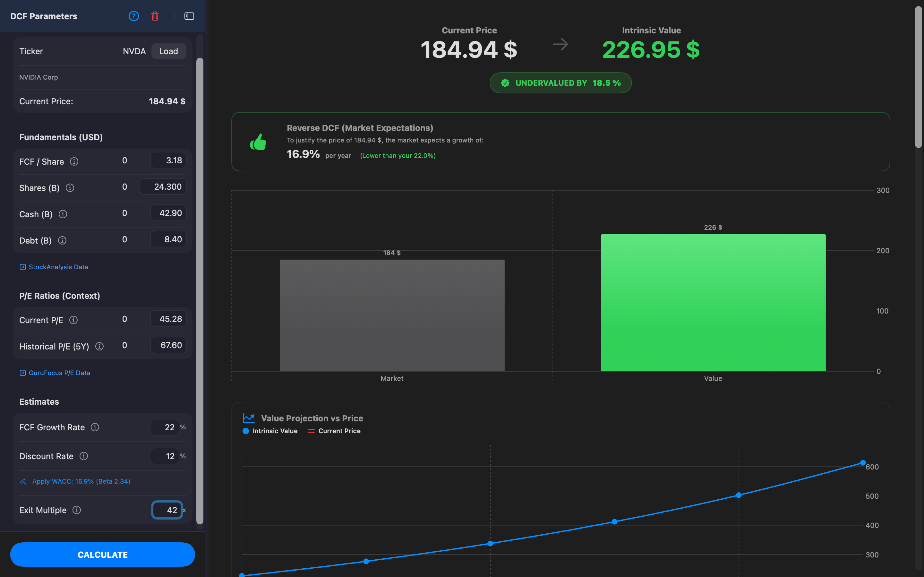The image size is (924, 577).
Task: Click the red trash delete icon
Action: pos(155,16)
